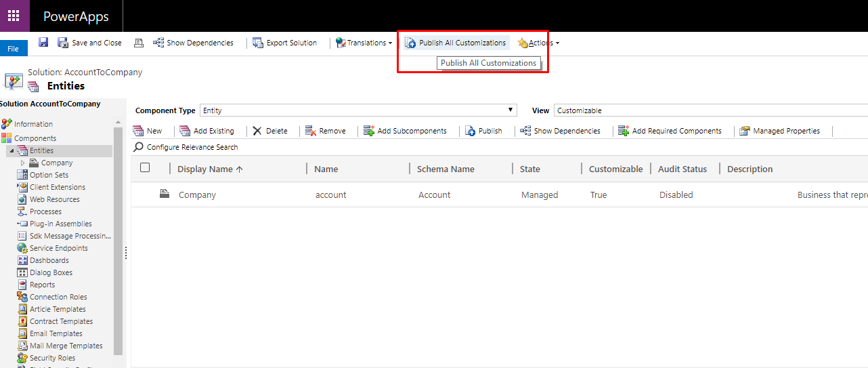Select Article Templates in the tree

[58, 309]
